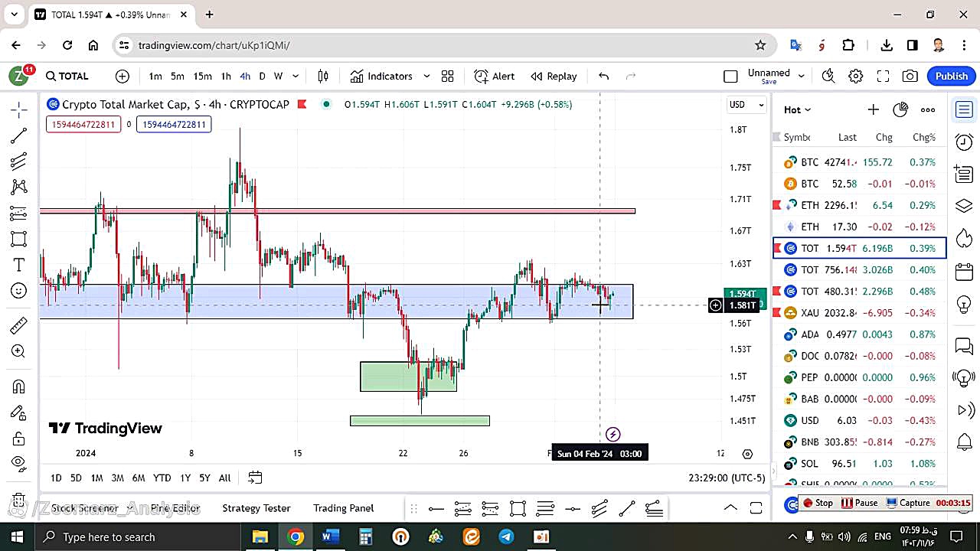
Task: Select the SOL row in watchlist
Action: coord(860,464)
